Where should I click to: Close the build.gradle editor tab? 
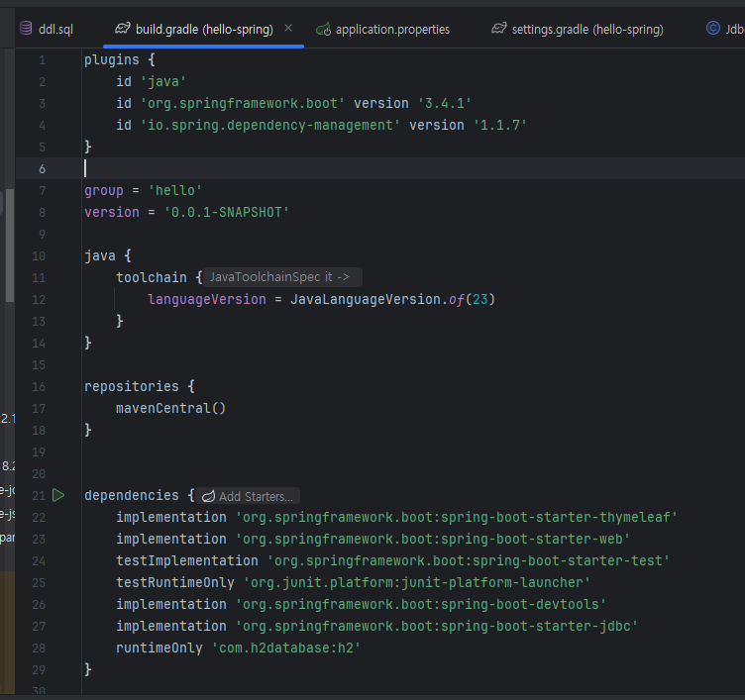[288, 29]
